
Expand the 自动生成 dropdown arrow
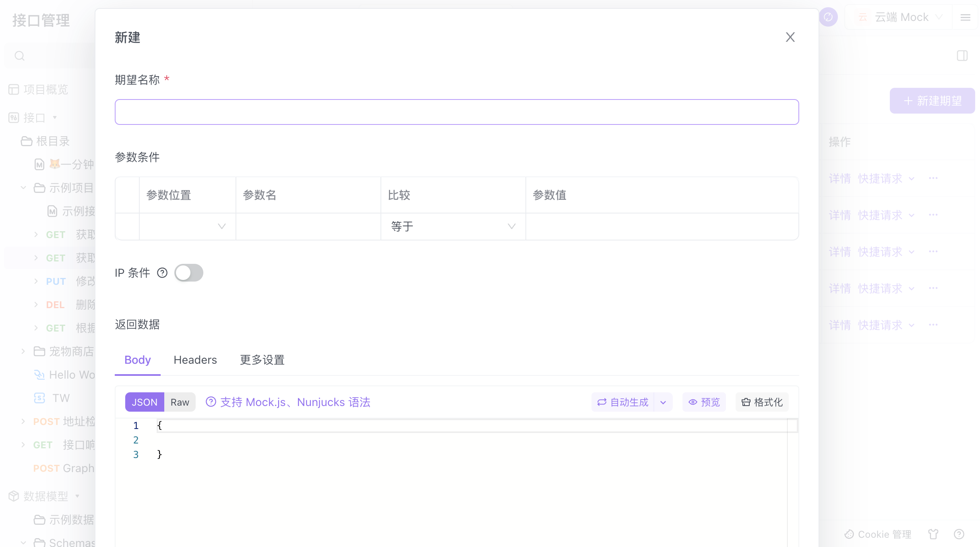663,402
